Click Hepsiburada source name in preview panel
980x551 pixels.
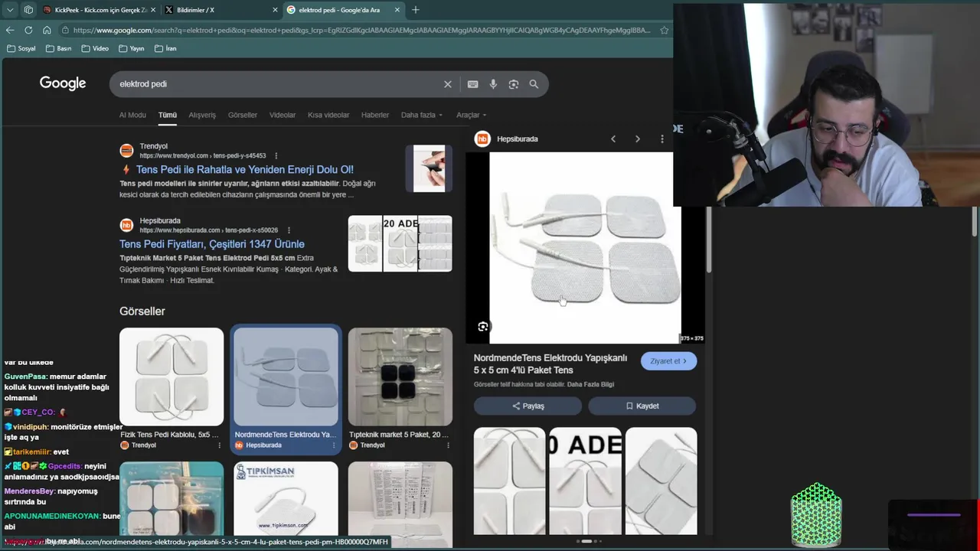pyautogui.click(x=518, y=139)
